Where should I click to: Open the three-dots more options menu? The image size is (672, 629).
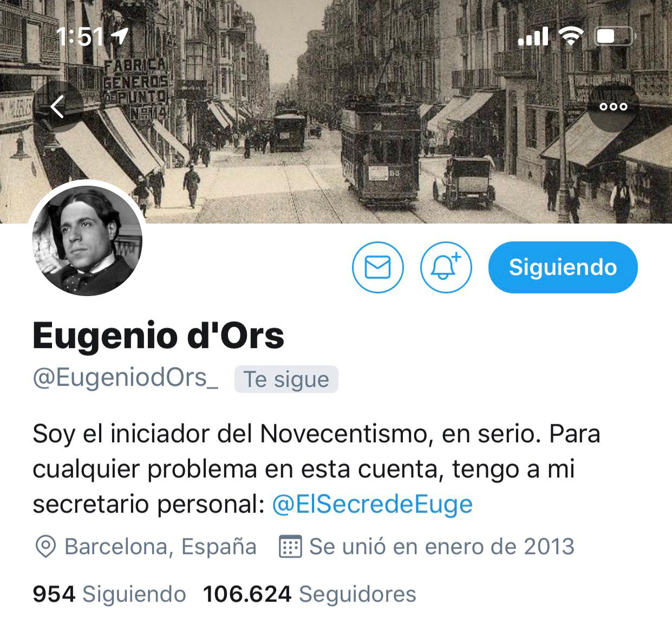pos(613,107)
